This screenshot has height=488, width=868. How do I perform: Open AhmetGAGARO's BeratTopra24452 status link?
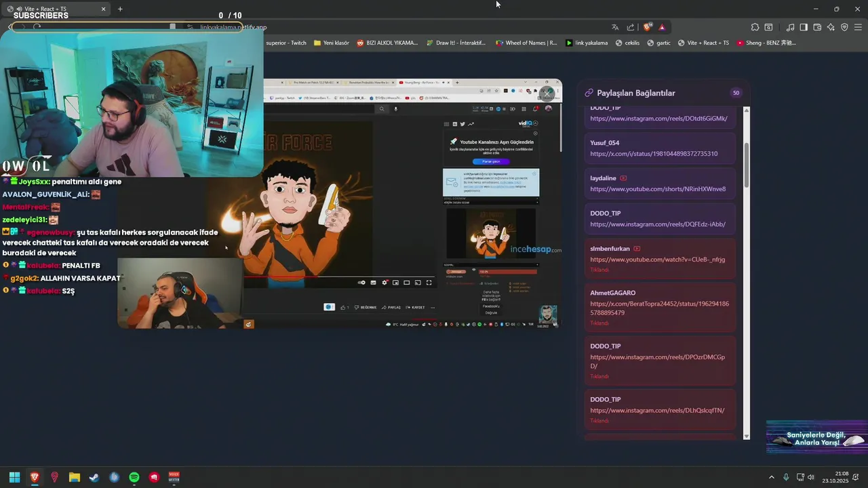pyautogui.click(x=660, y=308)
